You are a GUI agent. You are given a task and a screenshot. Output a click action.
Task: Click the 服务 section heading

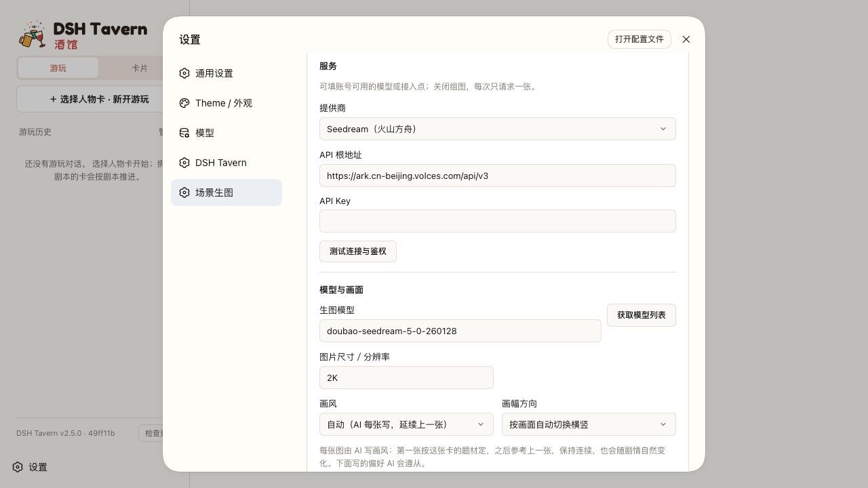point(328,66)
